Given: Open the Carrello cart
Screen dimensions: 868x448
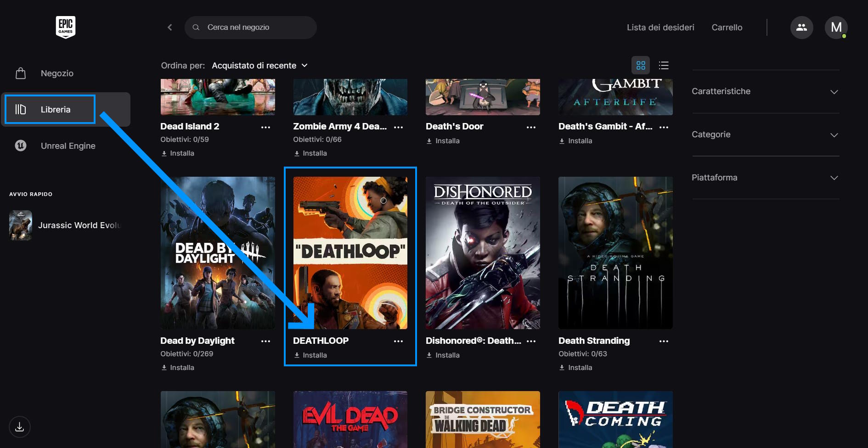Looking at the screenshot, I should 727,28.
